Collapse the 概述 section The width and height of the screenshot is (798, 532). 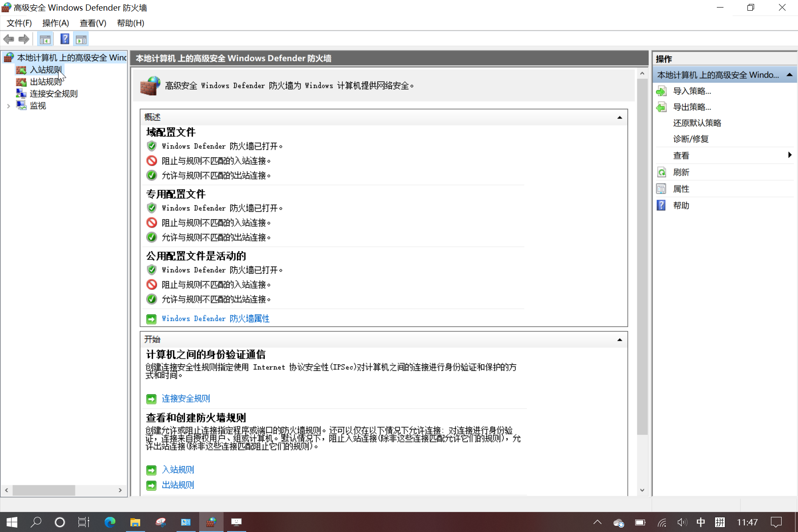coord(619,118)
